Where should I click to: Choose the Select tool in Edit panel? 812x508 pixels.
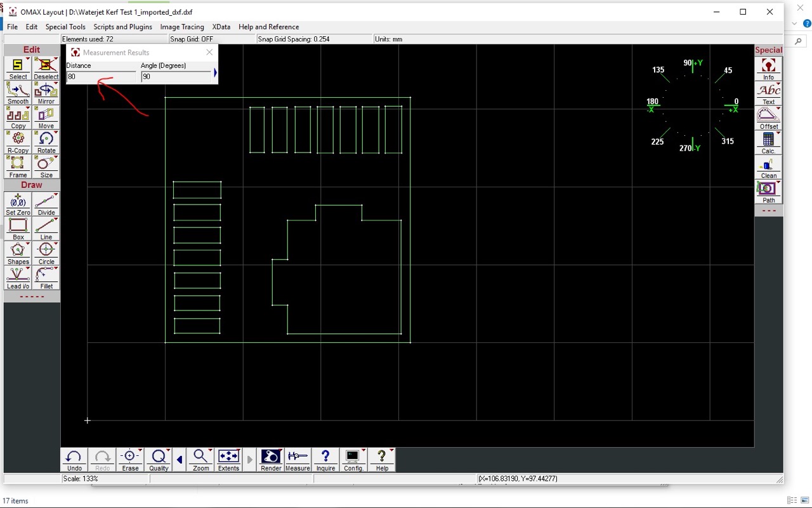(18, 69)
